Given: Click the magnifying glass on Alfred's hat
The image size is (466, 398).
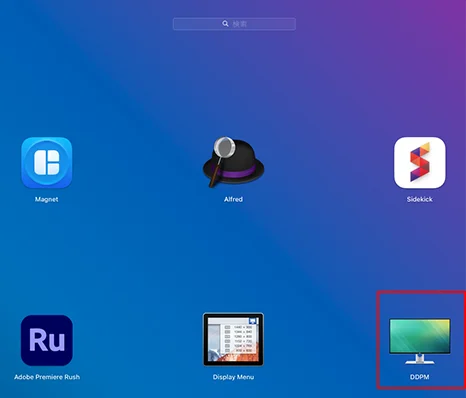Looking at the screenshot, I should pyautogui.click(x=224, y=148).
